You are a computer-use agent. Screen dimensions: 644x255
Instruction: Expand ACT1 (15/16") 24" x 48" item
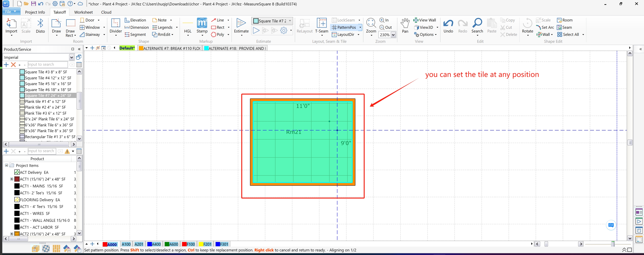coord(12,179)
